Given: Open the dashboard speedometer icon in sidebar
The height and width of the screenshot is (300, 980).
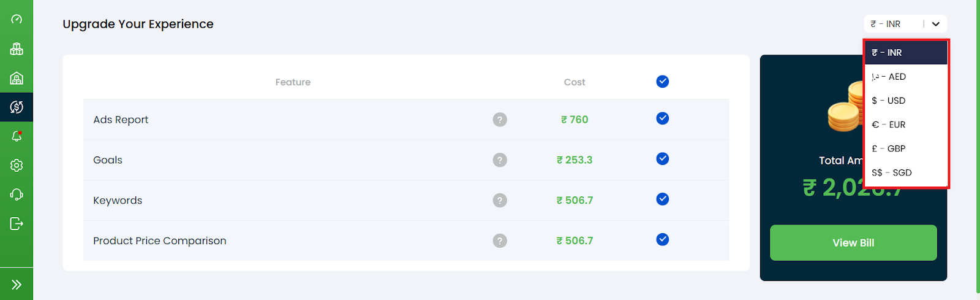Looking at the screenshot, I should tap(17, 20).
